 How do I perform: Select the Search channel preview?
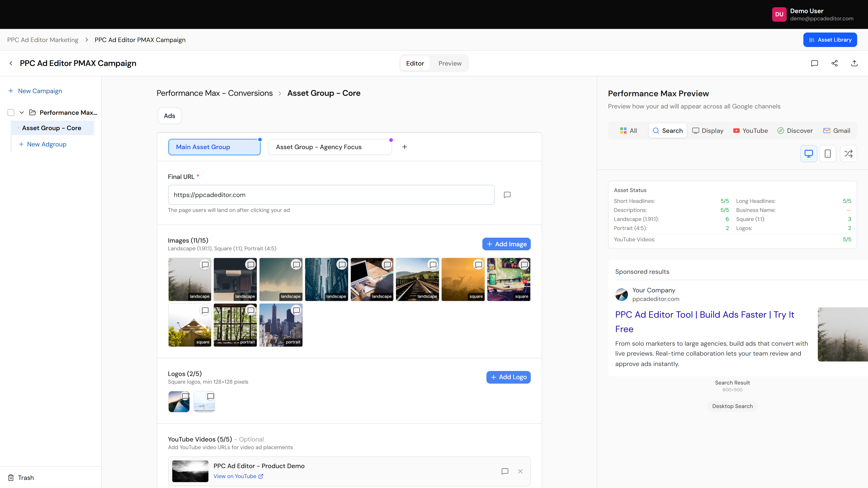[668, 131]
